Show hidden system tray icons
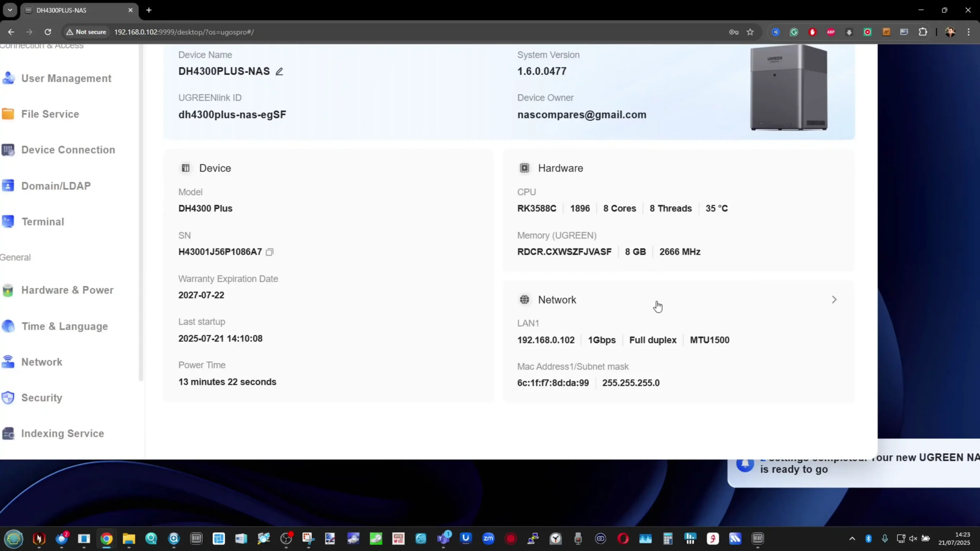980x551 pixels. 852,539
